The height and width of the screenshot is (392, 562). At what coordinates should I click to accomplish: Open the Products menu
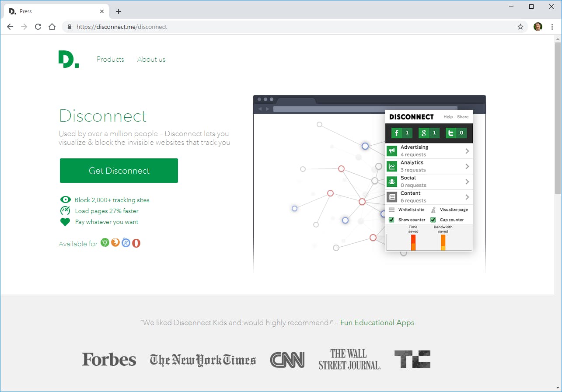click(110, 59)
